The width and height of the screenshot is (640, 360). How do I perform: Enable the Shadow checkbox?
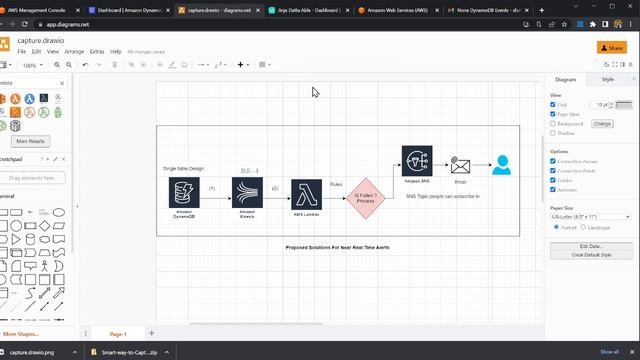point(553,133)
